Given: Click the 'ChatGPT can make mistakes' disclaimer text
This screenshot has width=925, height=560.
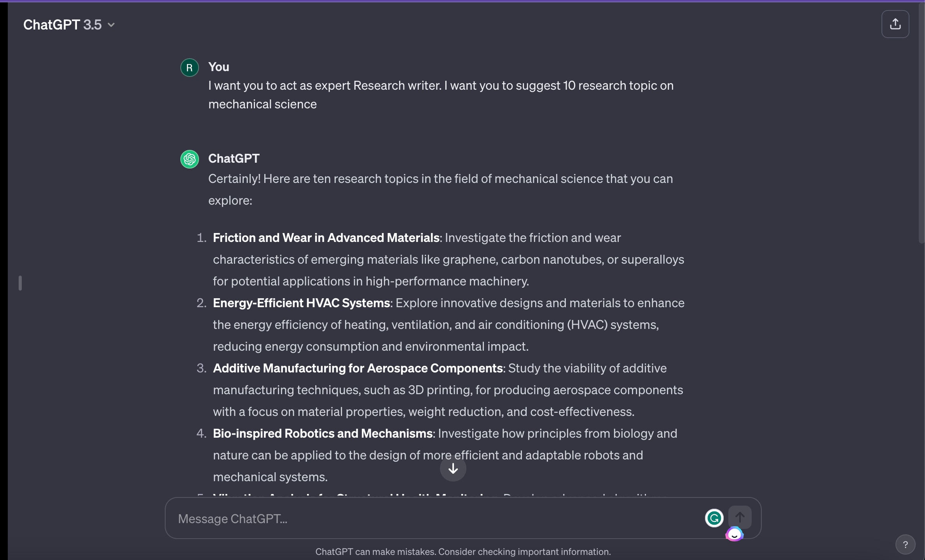Looking at the screenshot, I should [462, 551].
